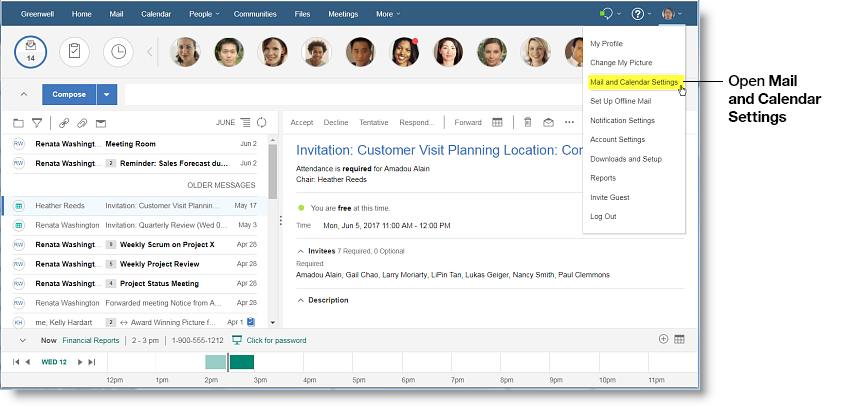Delete the invitation with trash icon
The width and height of the screenshot is (846, 406).
pos(527,123)
